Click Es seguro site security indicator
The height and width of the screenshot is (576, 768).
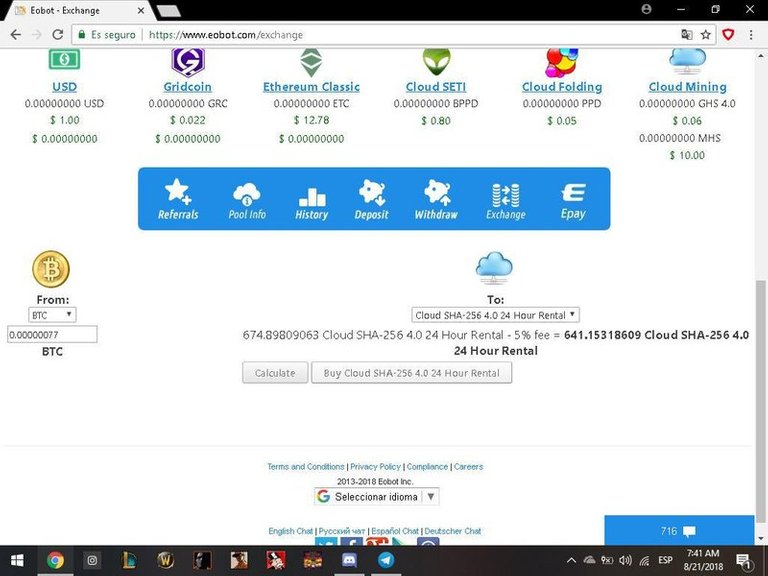click(106, 35)
